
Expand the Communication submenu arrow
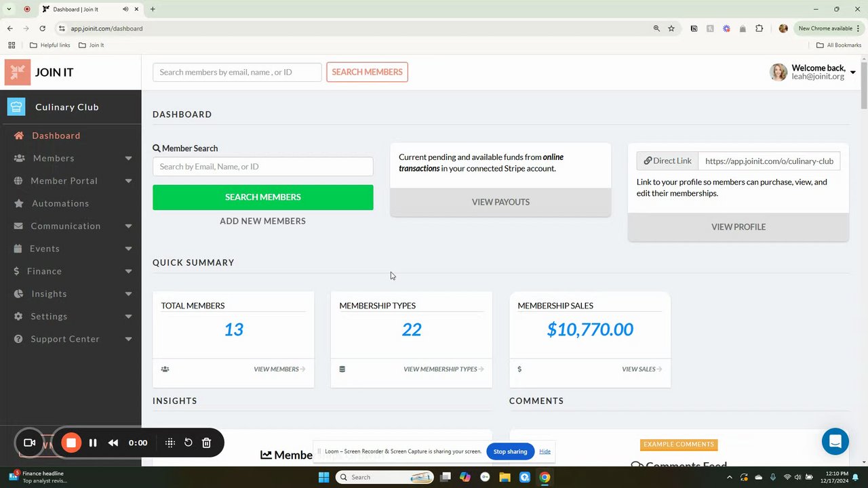click(x=128, y=226)
